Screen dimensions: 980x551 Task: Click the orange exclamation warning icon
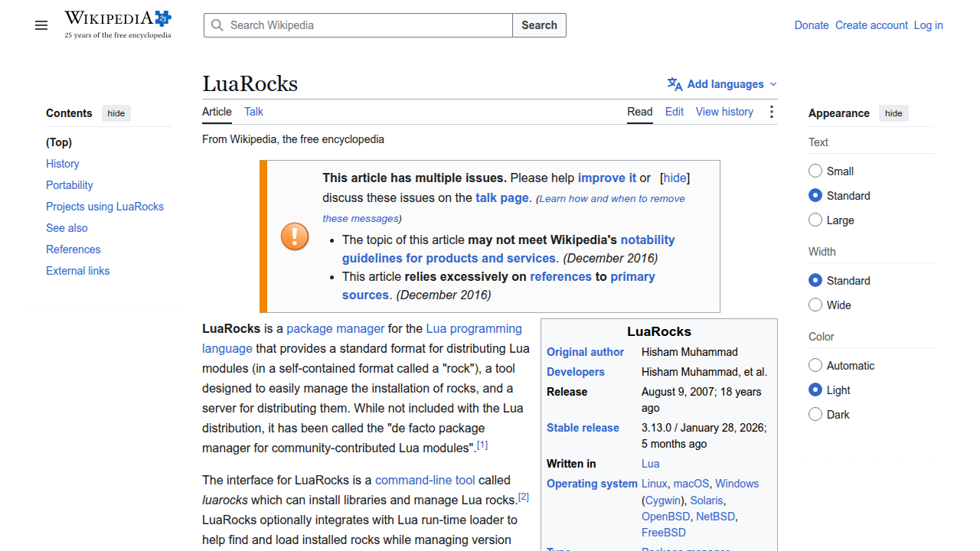click(x=295, y=236)
